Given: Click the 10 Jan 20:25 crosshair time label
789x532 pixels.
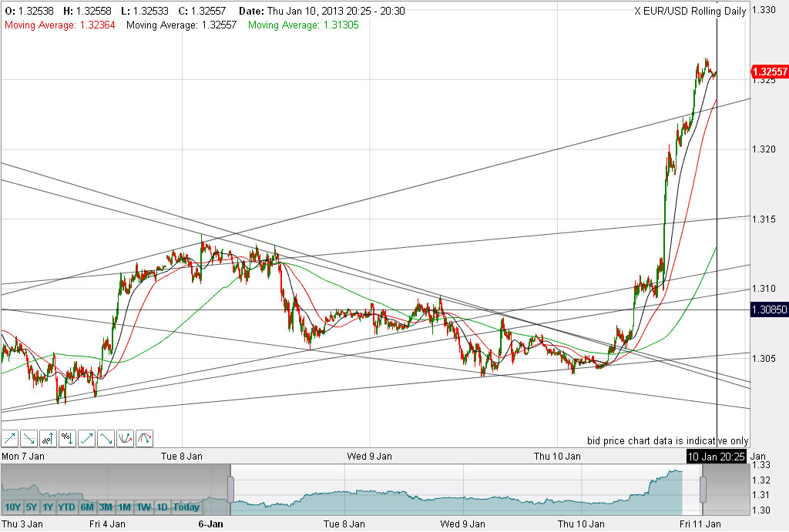Looking at the screenshot, I should coord(716,457).
